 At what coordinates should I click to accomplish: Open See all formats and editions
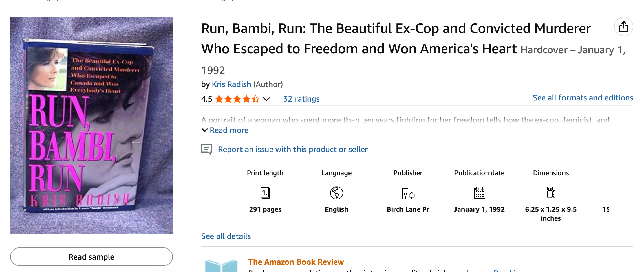[583, 98]
